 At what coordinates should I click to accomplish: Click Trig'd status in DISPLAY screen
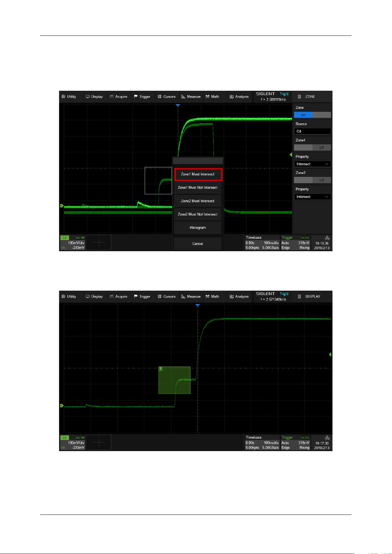coord(284,294)
